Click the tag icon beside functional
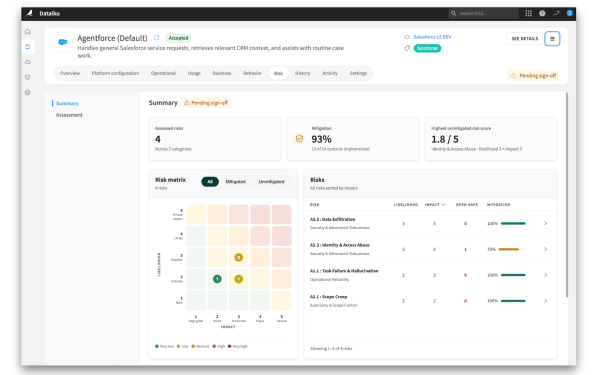The height and width of the screenshot is (375, 600). pos(407,48)
